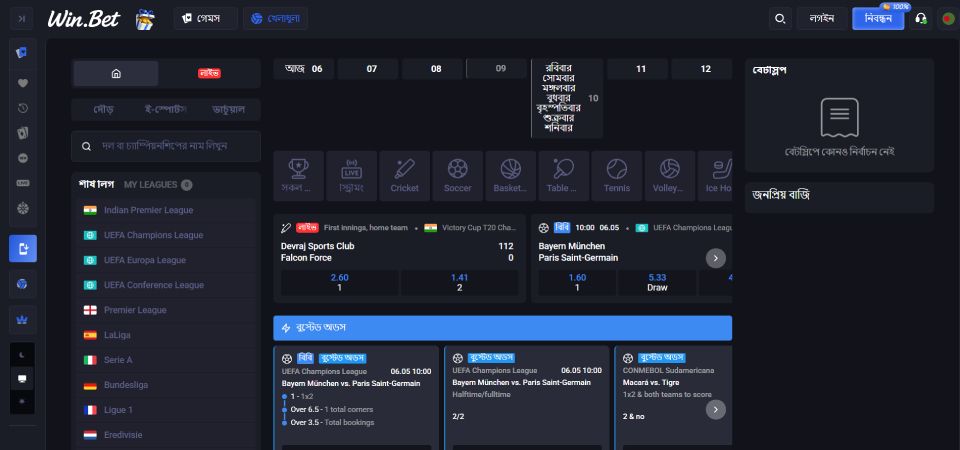Screen dimensions: 960x450
Task: Select the home tab in sportsbook
Action: pyautogui.click(x=116, y=73)
